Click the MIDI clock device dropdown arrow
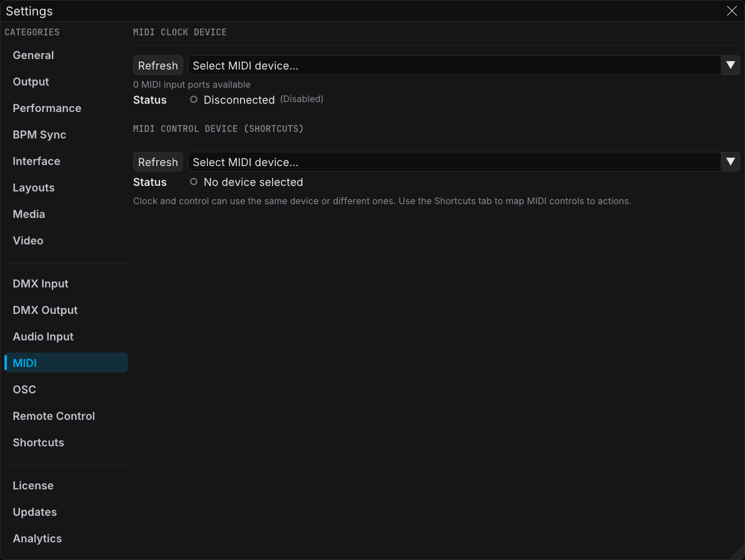Screen dimensions: 745x560 pos(731,66)
